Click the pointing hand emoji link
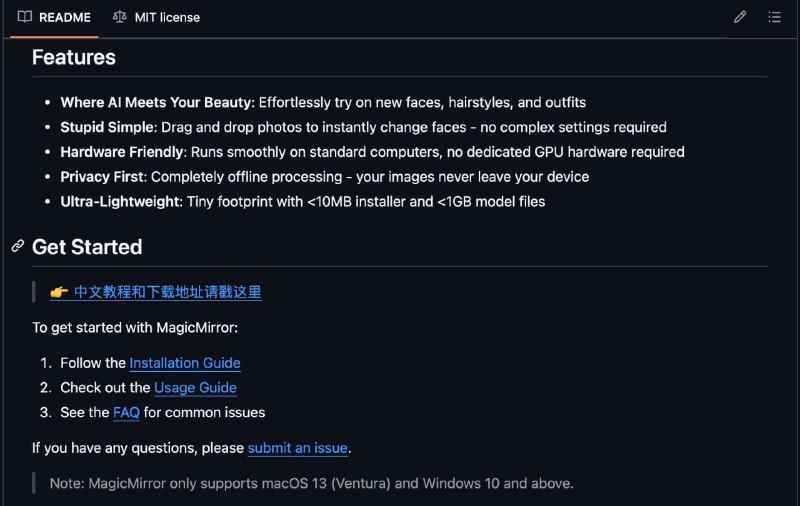This screenshot has width=800, height=506. (59, 292)
